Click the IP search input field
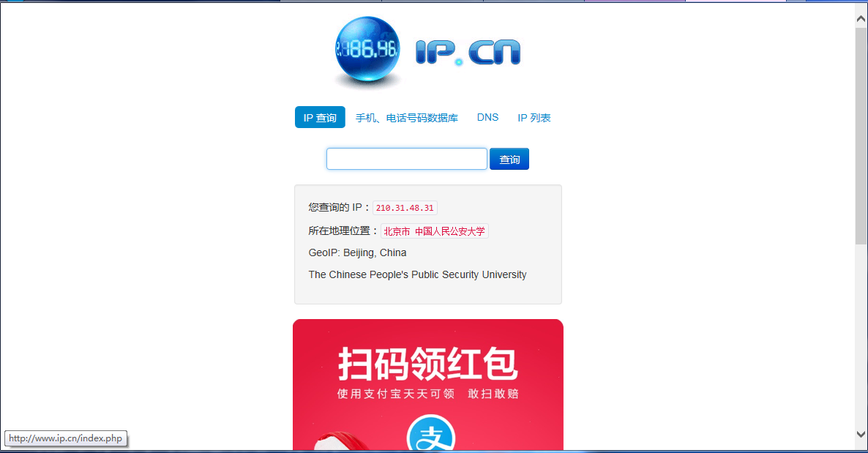This screenshot has height=453, width=868. [x=407, y=159]
